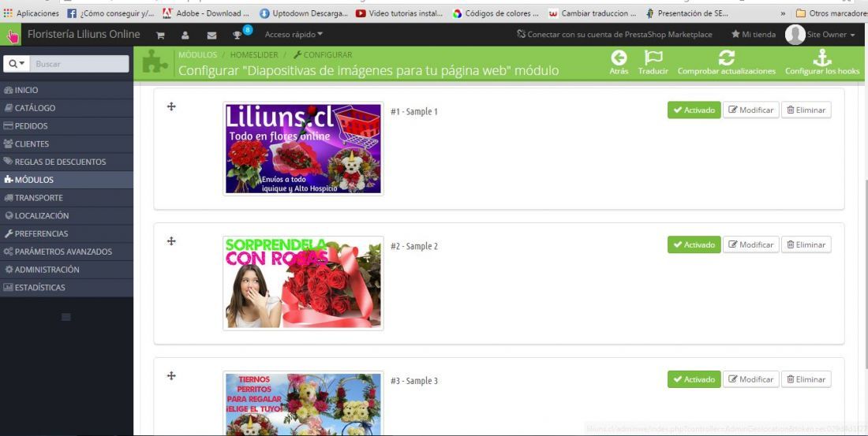This screenshot has width=868, height=436.
Task: Open MÓDULOS menu in sidebar
Action: click(x=66, y=180)
